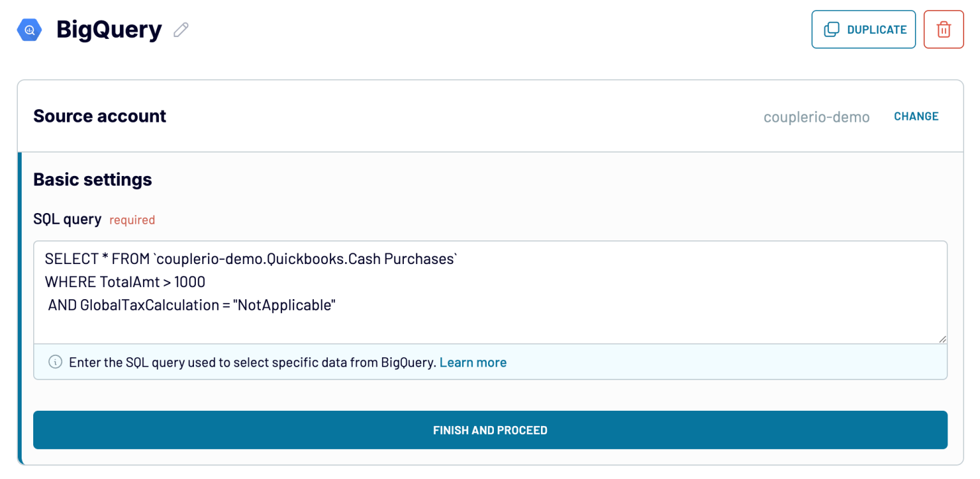
Task: Click the couplerio-demo account name
Action: (x=816, y=117)
